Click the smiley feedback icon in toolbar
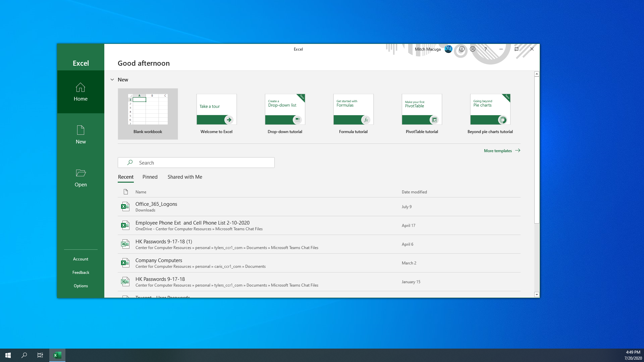The image size is (644, 362). click(x=461, y=49)
